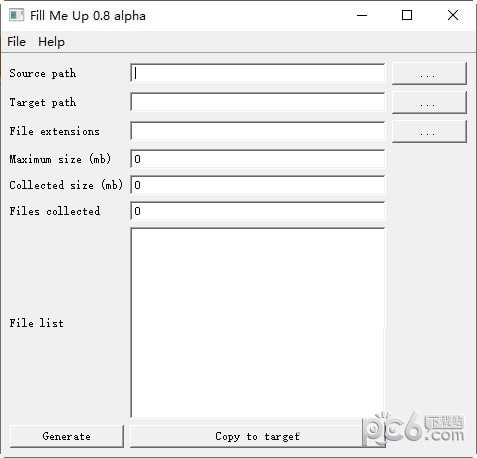This screenshot has width=477, height=458.
Task: Open the File menu
Action: click(x=16, y=42)
